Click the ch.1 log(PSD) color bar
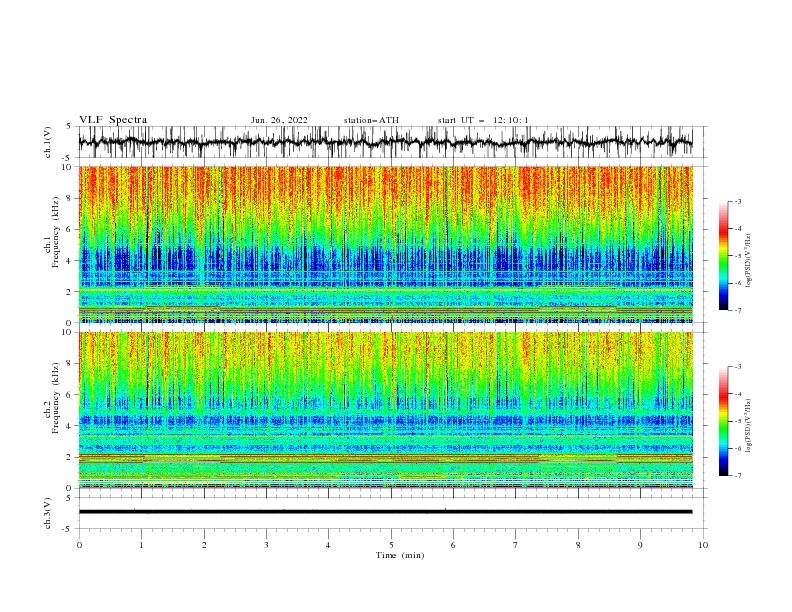 click(723, 256)
